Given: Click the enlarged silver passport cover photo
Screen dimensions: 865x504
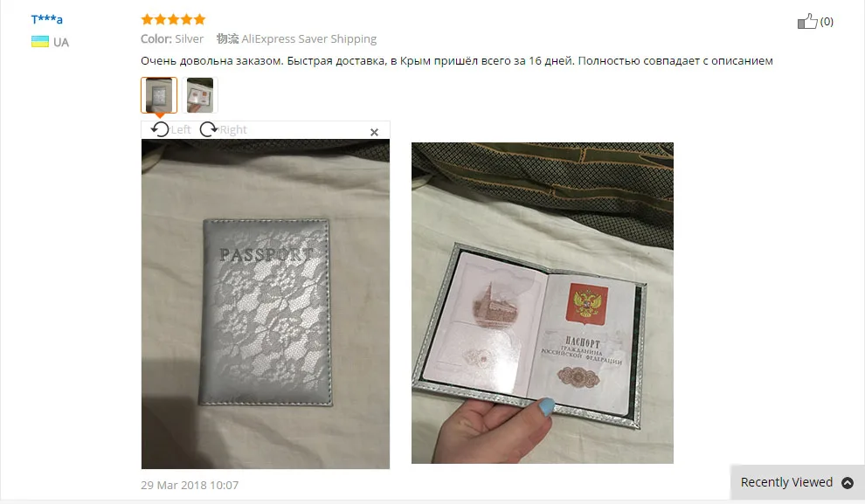Looking at the screenshot, I should (266, 304).
